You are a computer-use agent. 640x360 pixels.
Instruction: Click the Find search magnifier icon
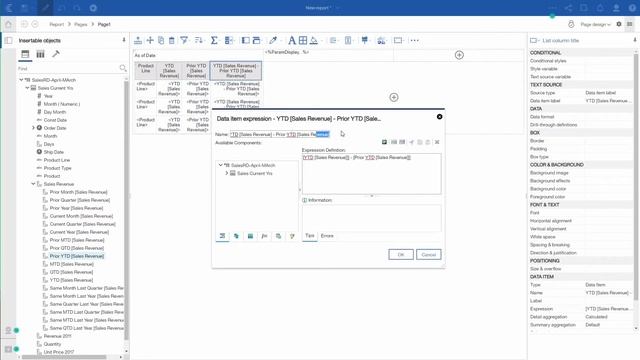coord(122,68)
